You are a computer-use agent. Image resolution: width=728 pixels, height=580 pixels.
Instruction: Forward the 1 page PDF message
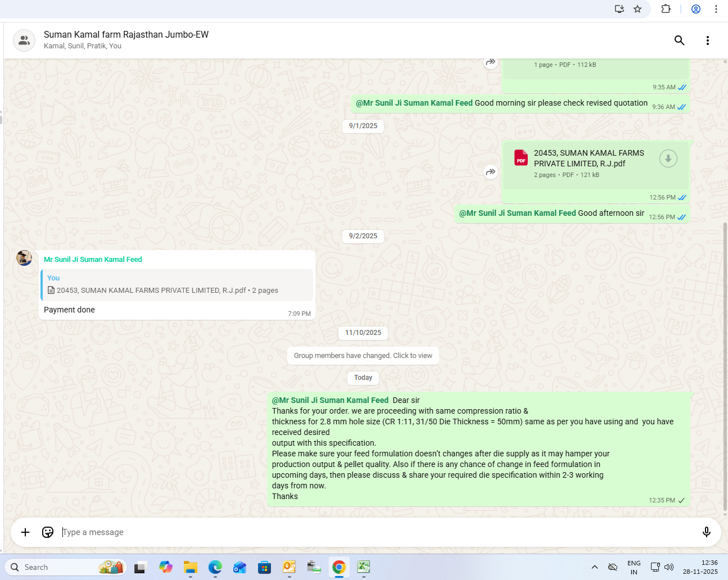(491, 62)
